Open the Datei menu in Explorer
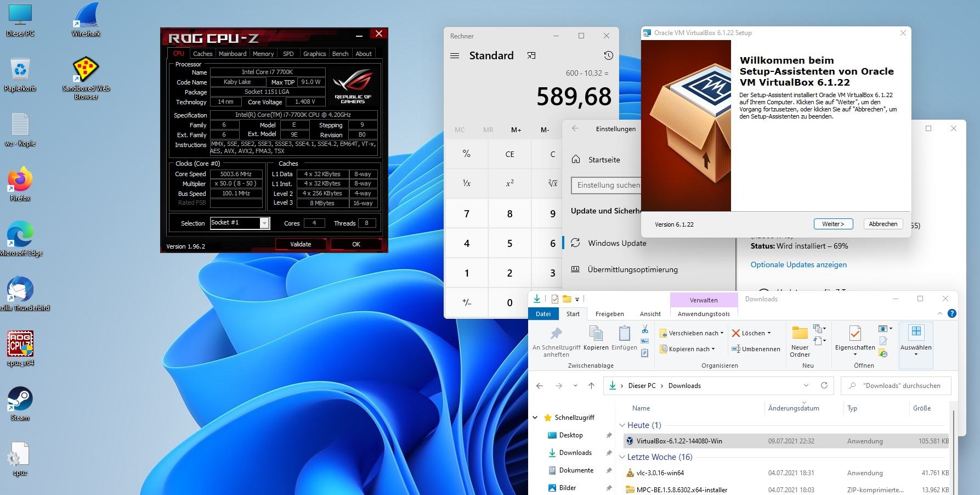 543,314
